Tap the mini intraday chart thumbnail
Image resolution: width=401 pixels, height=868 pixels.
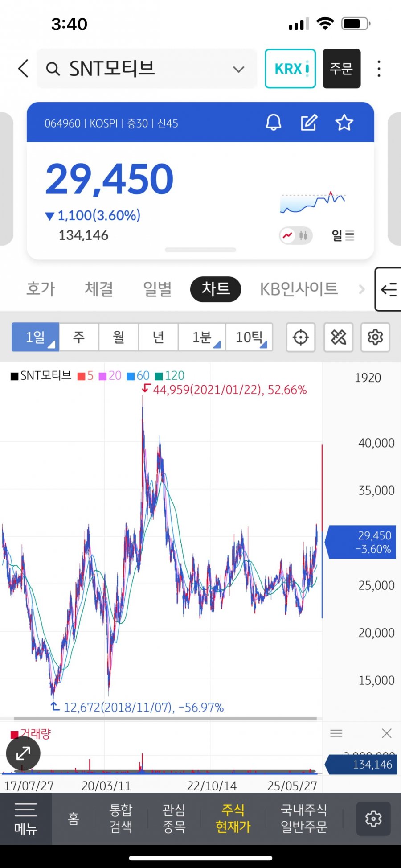pyautogui.click(x=312, y=202)
